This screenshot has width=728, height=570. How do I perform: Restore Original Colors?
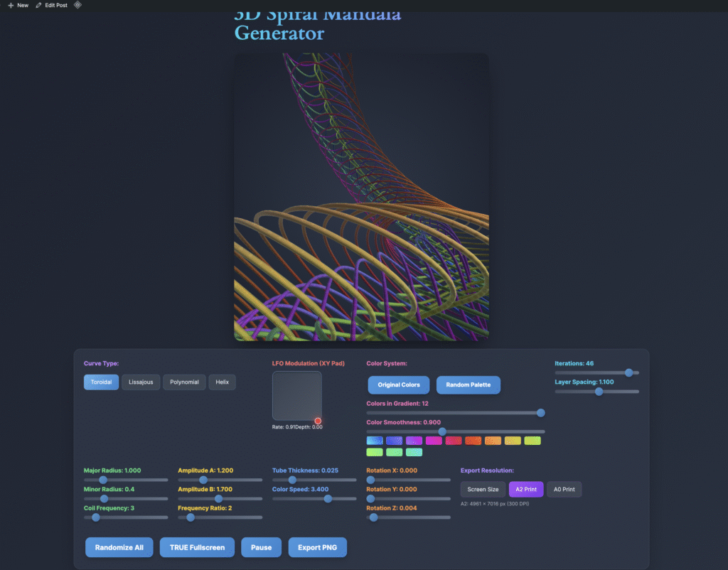tap(398, 385)
